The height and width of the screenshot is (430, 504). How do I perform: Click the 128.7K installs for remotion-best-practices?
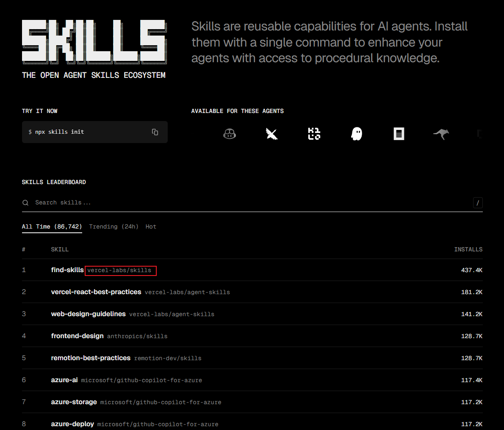point(471,358)
